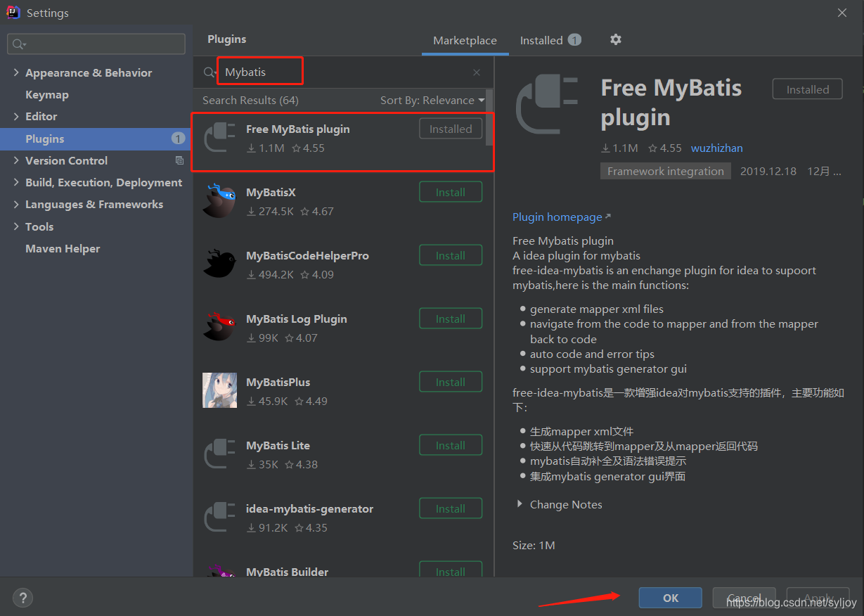Screen dimensions: 864x616
Task: Click the Framework integration tag
Action: 665,171
